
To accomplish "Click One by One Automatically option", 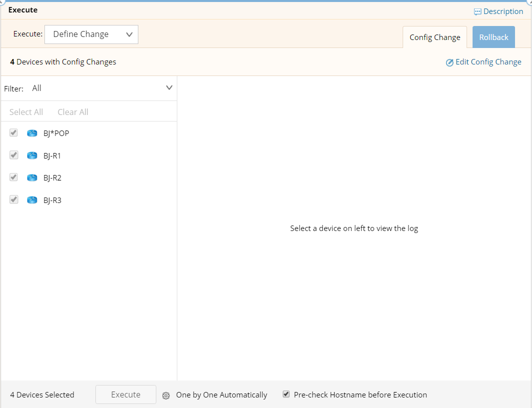I will pos(221,395).
